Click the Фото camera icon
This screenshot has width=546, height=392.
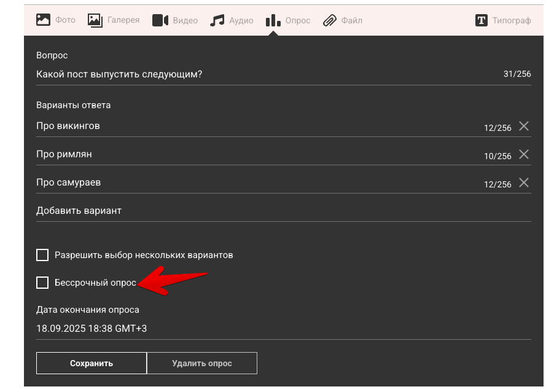43,20
